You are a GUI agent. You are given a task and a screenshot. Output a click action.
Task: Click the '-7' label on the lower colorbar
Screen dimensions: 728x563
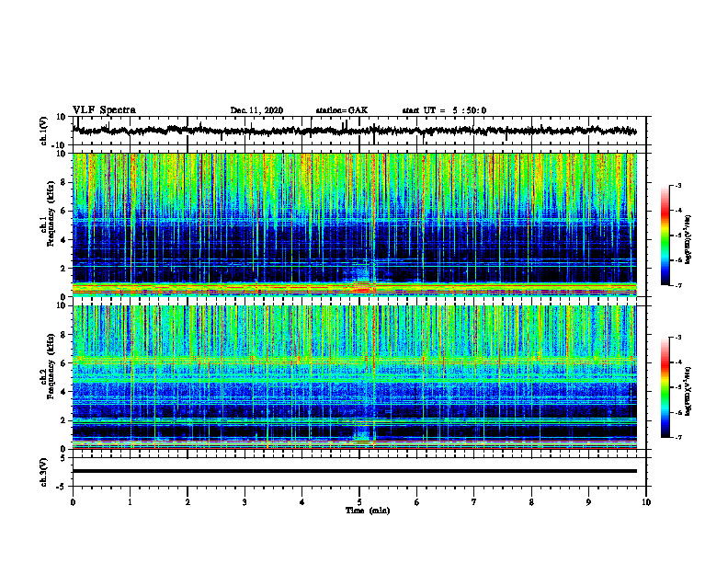pos(678,438)
